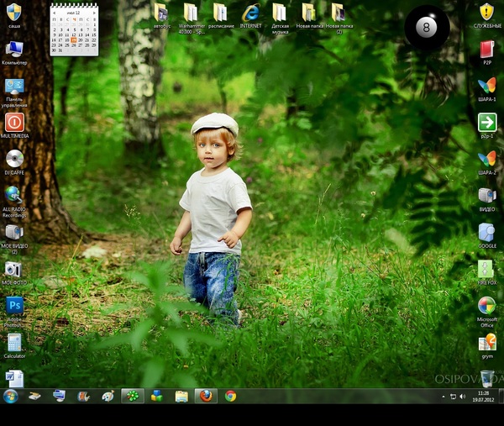Open the расписание folder

(x=220, y=13)
